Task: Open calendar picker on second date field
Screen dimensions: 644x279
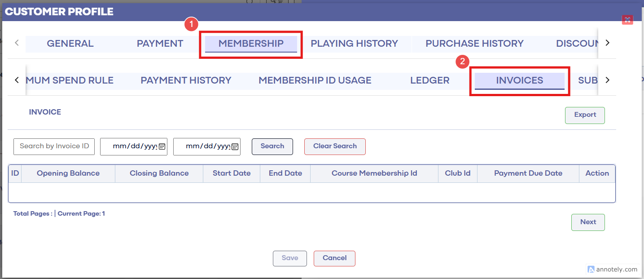Action: pos(235,146)
